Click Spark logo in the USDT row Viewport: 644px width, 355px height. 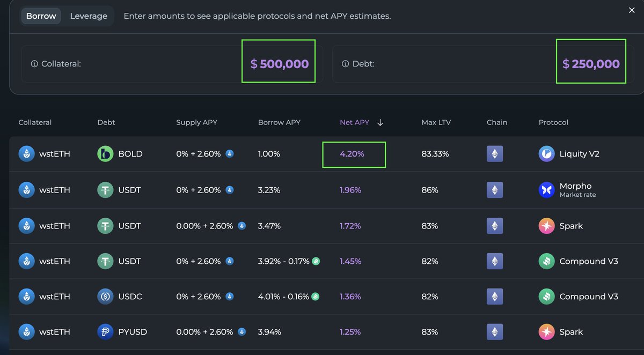pyautogui.click(x=546, y=226)
